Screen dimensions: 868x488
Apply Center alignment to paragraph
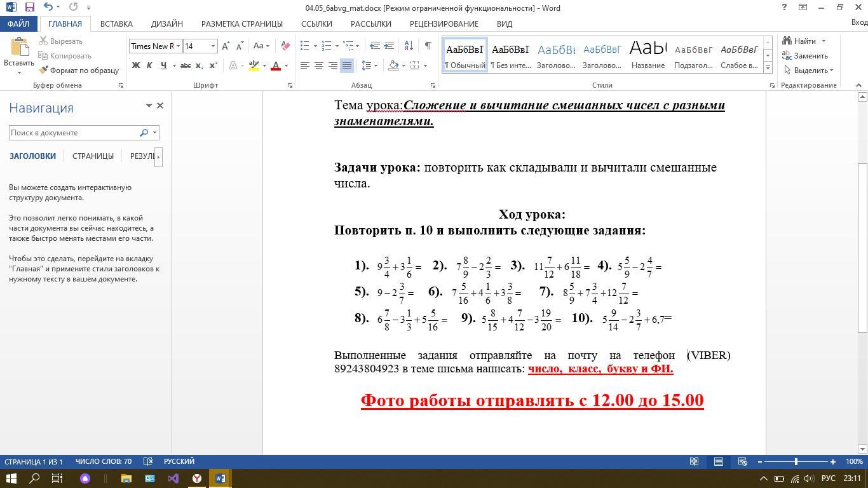click(x=319, y=65)
